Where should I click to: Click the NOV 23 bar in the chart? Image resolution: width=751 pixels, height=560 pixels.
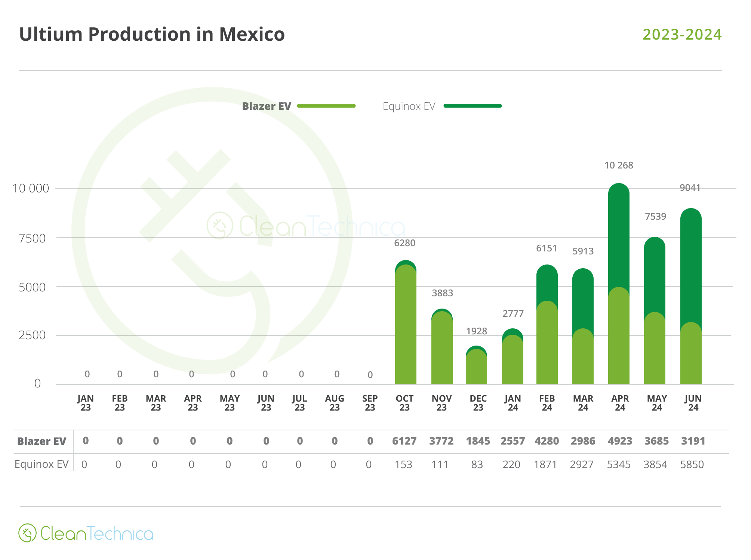click(x=442, y=346)
